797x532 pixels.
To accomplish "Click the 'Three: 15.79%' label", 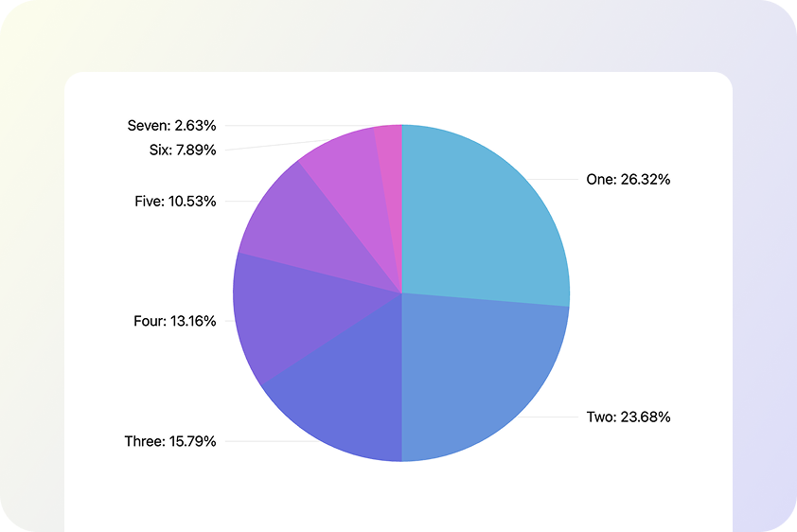I will coord(170,441).
